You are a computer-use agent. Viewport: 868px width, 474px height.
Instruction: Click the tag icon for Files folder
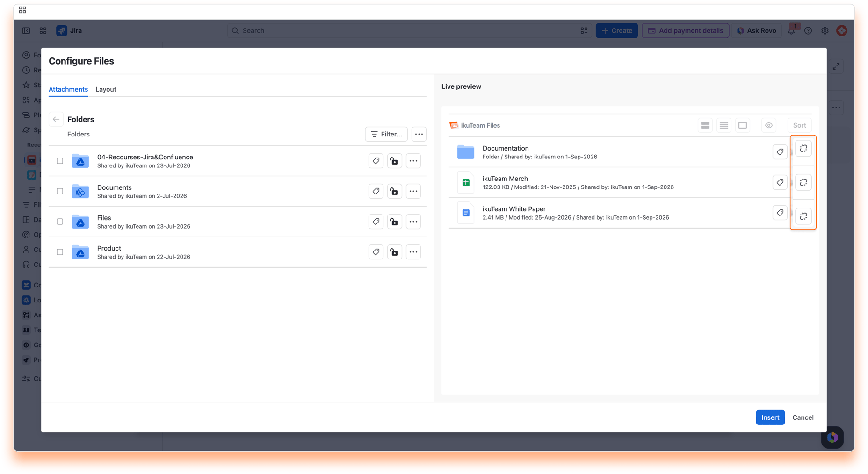coord(376,222)
